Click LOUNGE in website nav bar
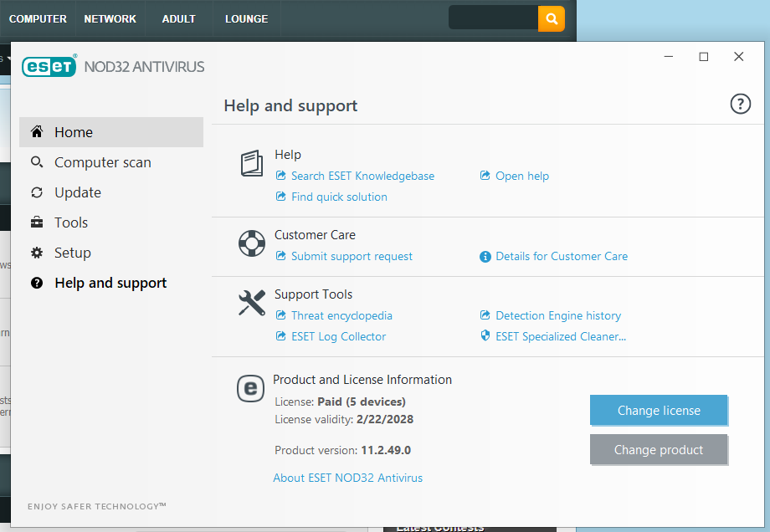This screenshot has width=770, height=532. pos(247,18)
